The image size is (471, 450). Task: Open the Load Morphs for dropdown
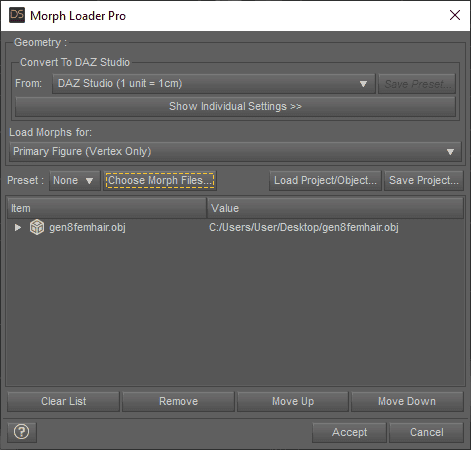coord(235,151)
